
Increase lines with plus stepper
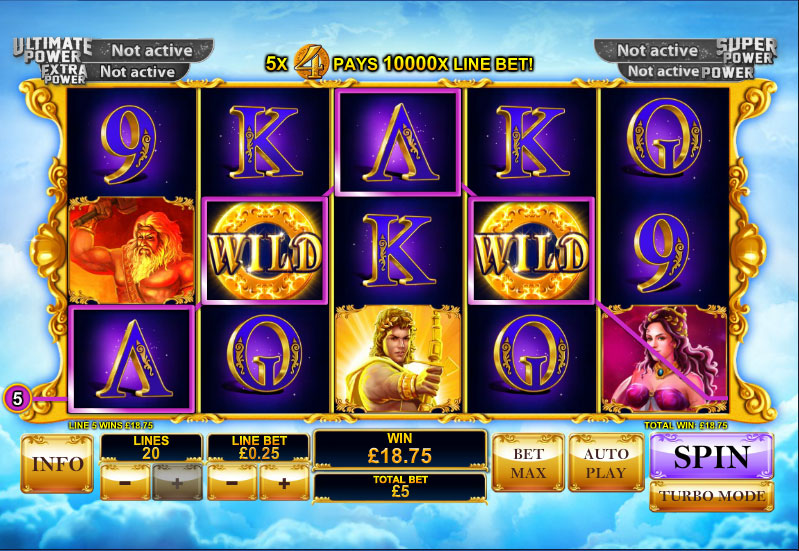[x=177, y=482]
